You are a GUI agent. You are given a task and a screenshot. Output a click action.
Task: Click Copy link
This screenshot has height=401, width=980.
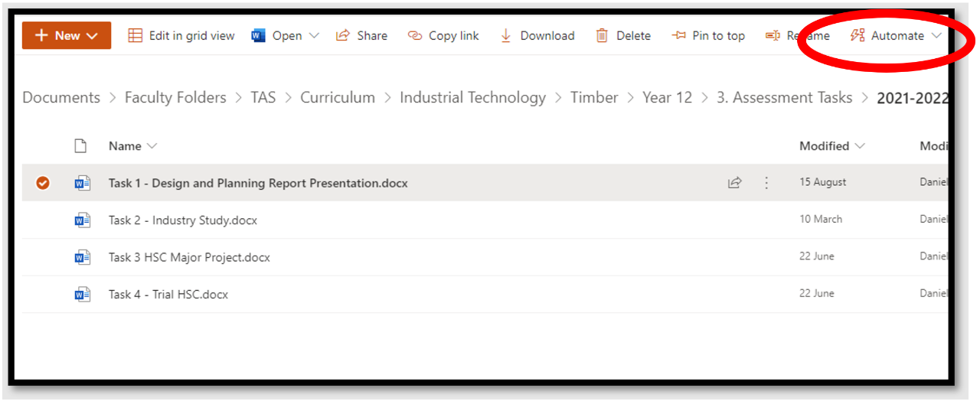(x=443, y=35)
